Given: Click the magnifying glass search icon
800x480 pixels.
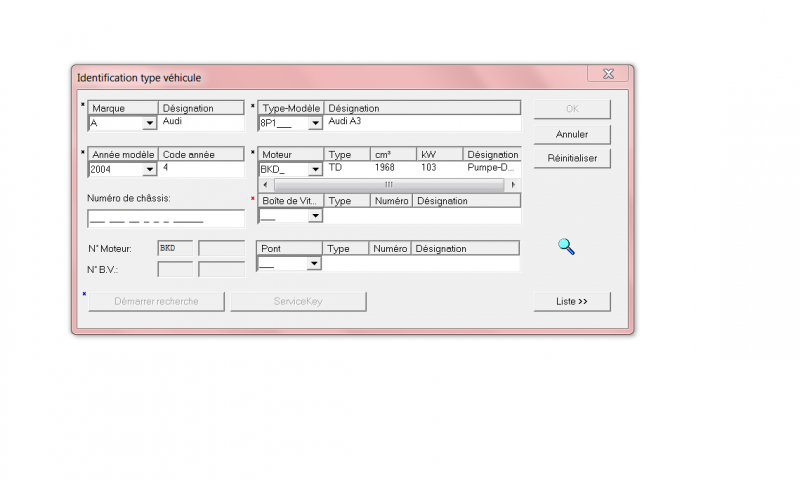Looking at the screenshot, I should pyautogui.click(x=566, y=246).
